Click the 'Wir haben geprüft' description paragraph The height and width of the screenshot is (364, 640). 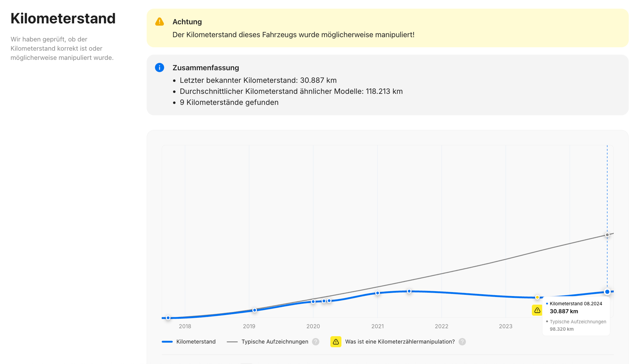click(62, 48)
